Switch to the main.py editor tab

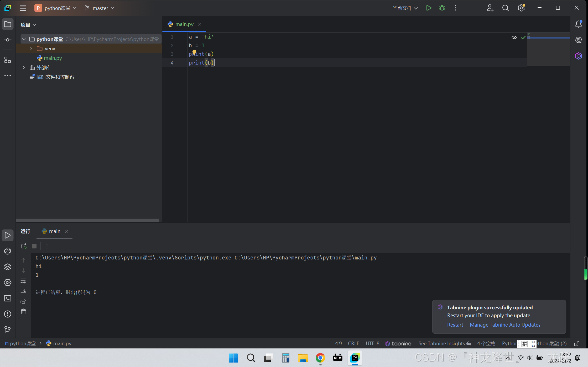(184, 24)
